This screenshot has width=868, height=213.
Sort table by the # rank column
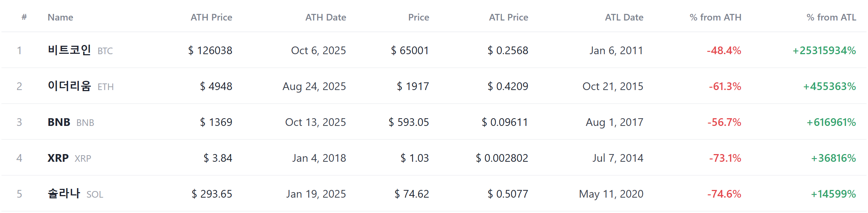click(x=24, y=17)
